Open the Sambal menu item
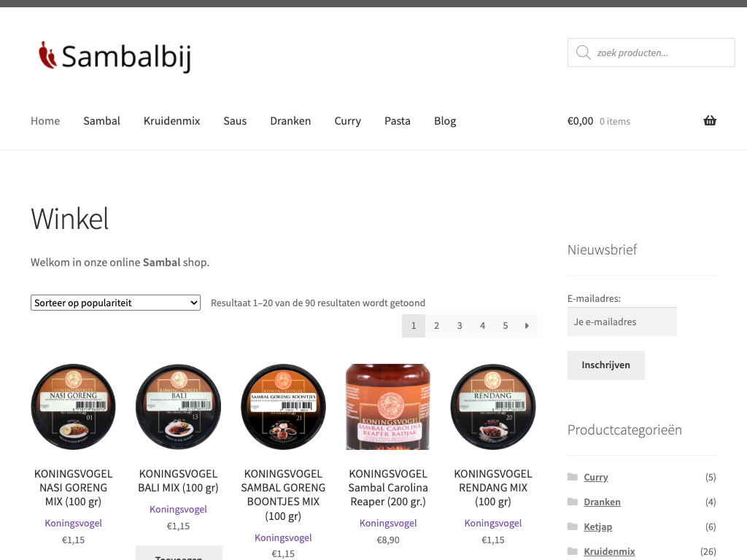This screenshot has height=560, width=747. point(101,121)
